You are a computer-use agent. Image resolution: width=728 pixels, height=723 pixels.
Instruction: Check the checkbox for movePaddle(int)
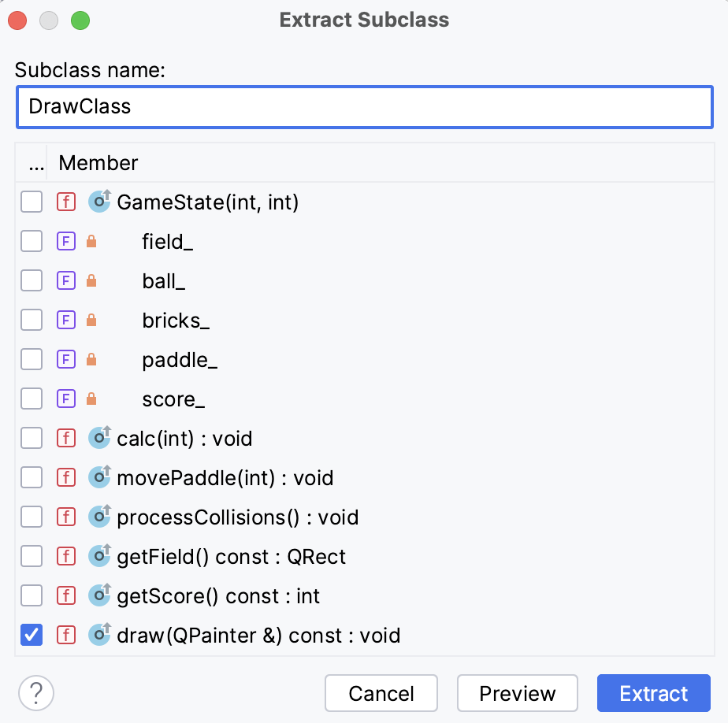click(x=32, y=477)
